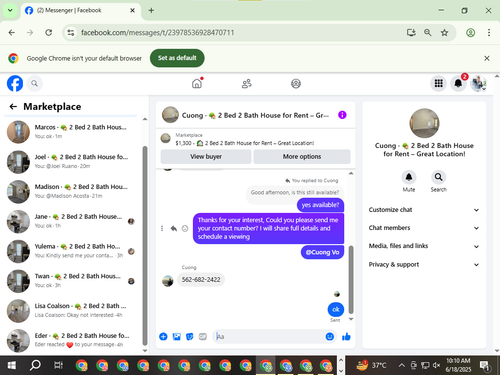Viewport: 500px width, 375px height.
Task: Open the Eder conversation
Action: pos(72,340)
